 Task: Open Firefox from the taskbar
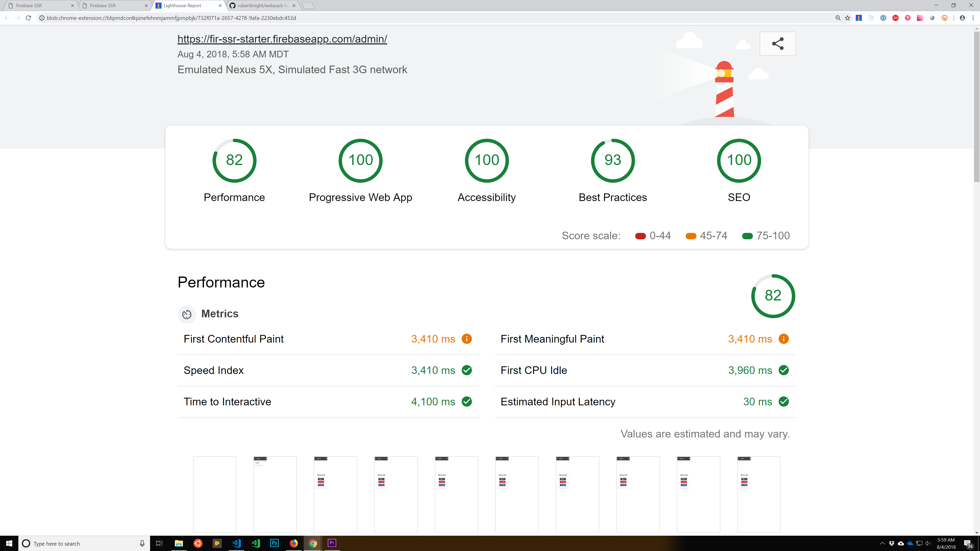tap(293, 543)
